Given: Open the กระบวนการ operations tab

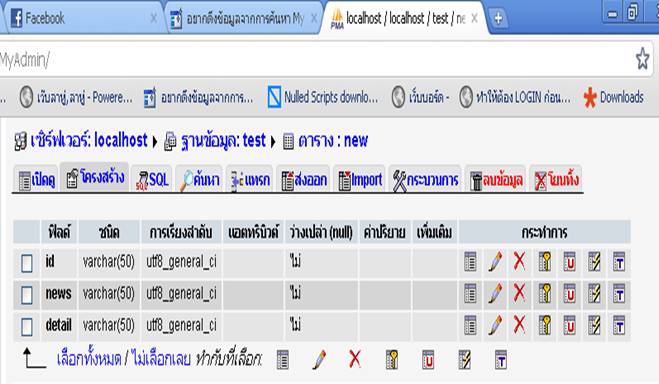Looking at the screenshot, I should 425,180.
